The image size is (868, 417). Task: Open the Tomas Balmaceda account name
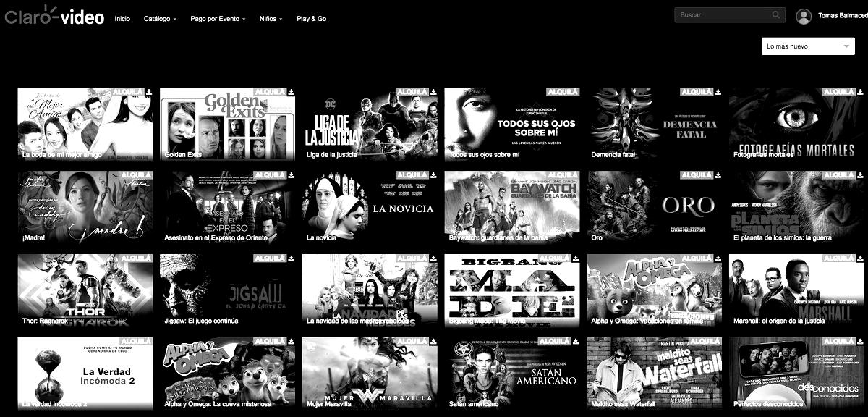tap(842, 16)
